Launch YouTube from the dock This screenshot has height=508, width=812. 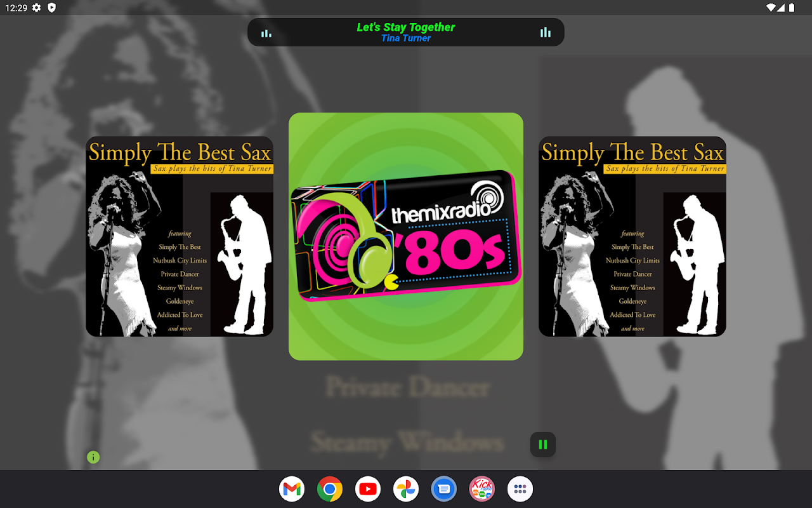(368, 489)
